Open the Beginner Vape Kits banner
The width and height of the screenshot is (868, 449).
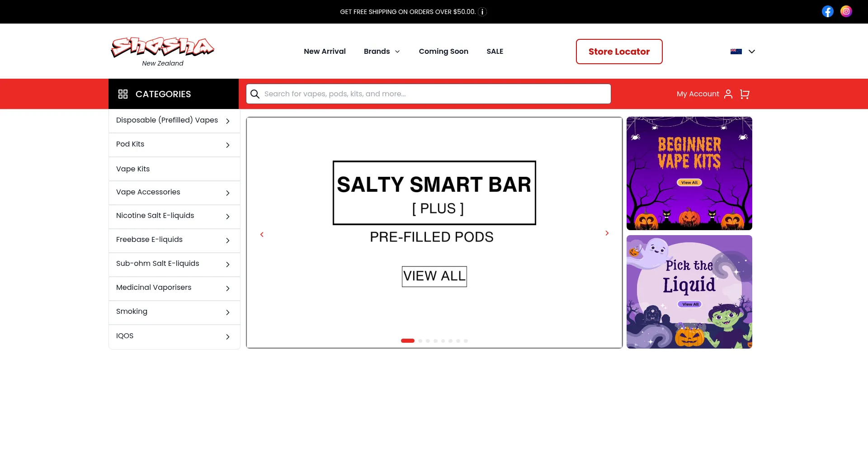pos(689,173)
